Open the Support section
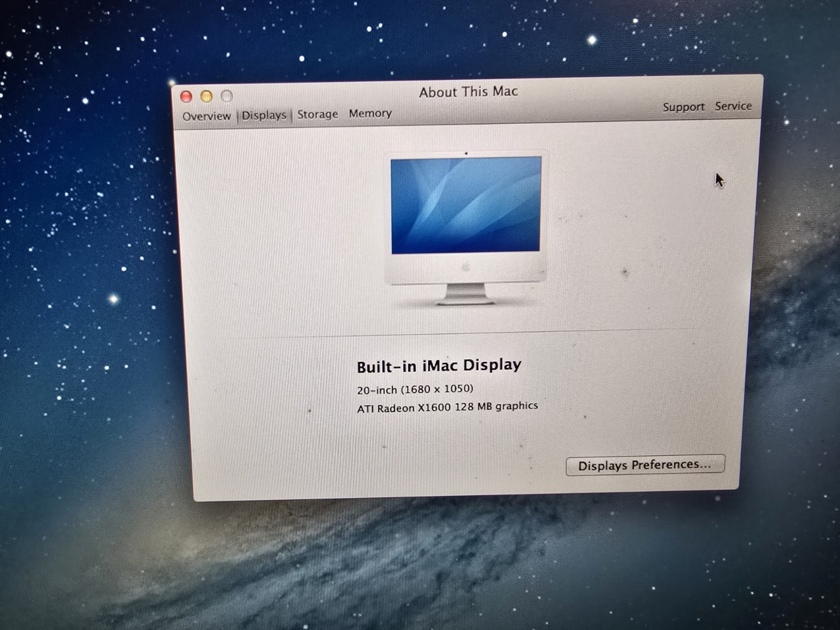Viewport: 840px width, 630px height. [684, 107]
